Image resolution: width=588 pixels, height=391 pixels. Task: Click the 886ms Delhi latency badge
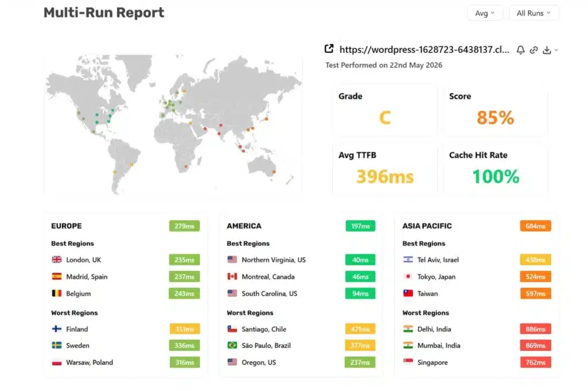click(x=536, y=329)
